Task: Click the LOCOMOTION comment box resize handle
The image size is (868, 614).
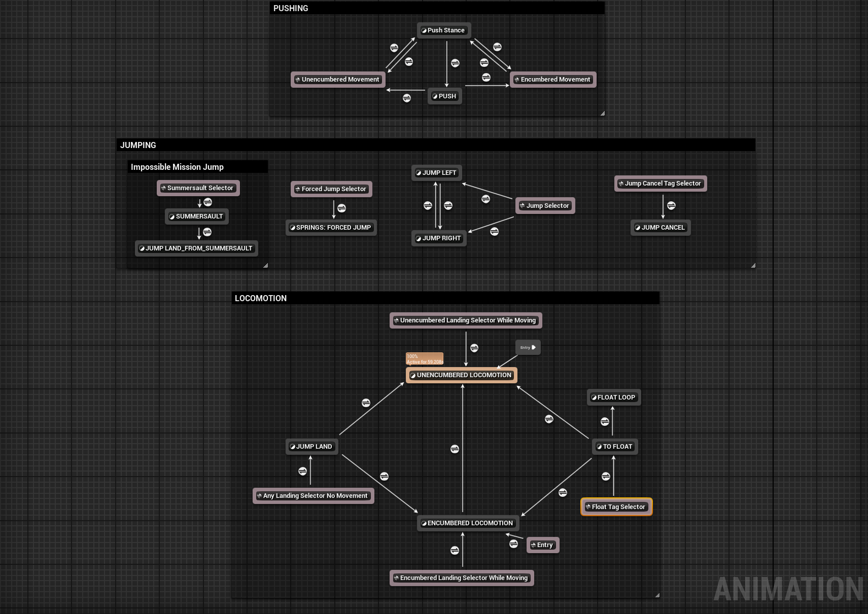Action: tap(657, 595)
